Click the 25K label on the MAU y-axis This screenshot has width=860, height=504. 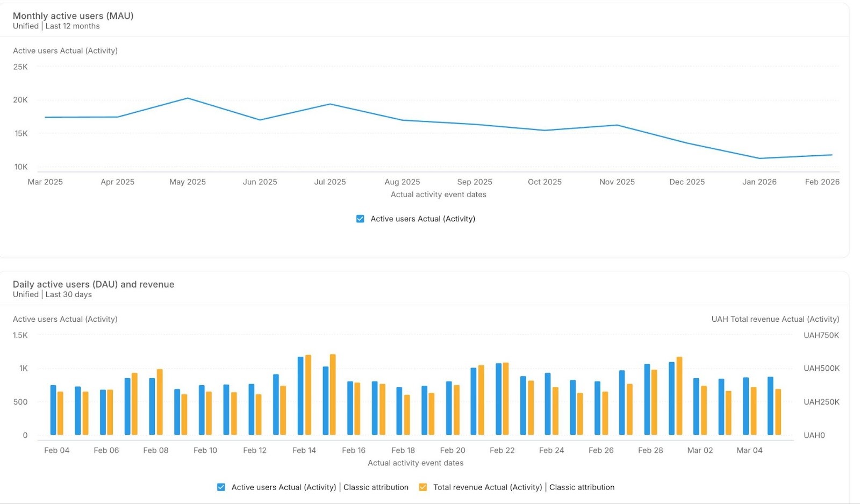pos(21,67)
